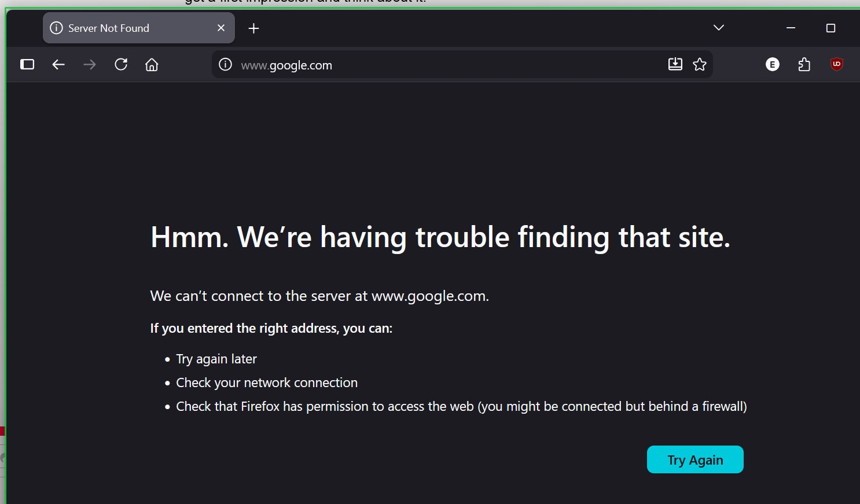Go back one page
Viewport: 860px width, 504px height.
(58, 64)
